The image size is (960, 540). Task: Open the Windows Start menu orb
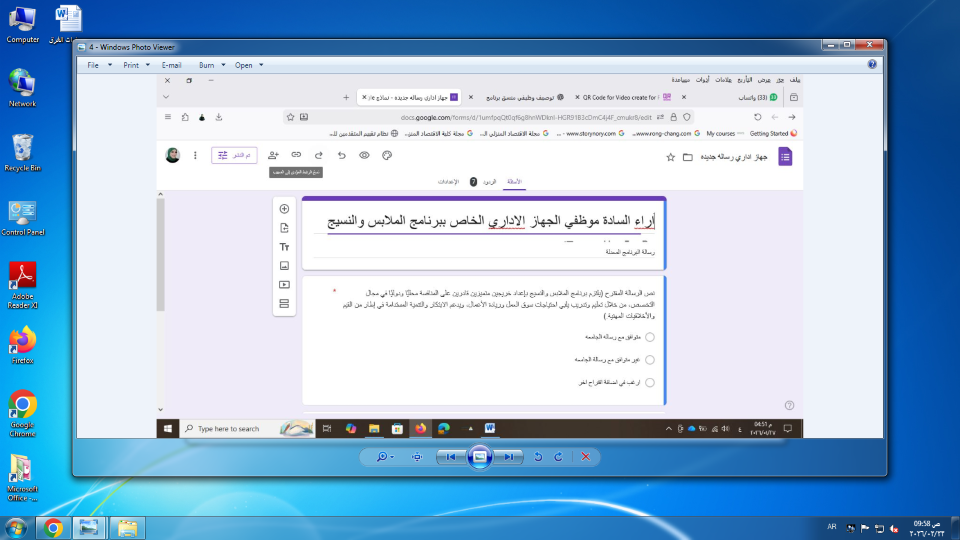[x=17, y=527]
